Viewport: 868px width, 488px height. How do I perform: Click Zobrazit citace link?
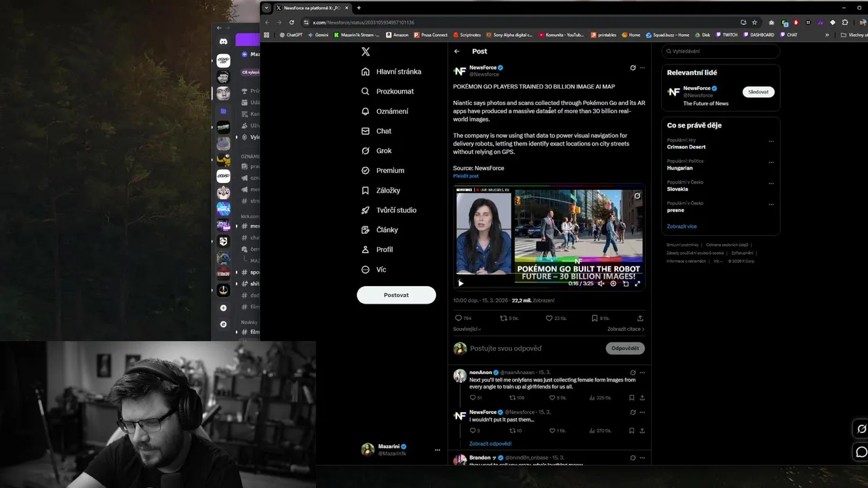pyautogui.click(x=626, y=329)
